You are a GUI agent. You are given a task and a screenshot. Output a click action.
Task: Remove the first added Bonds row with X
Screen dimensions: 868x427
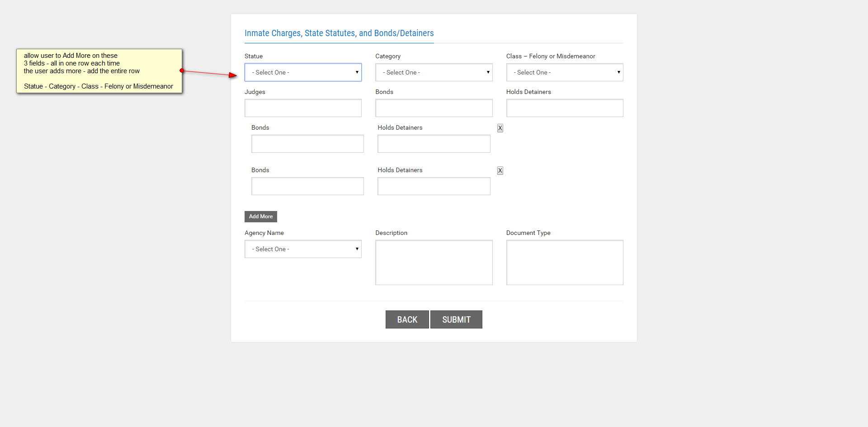(x=500, y=128)
